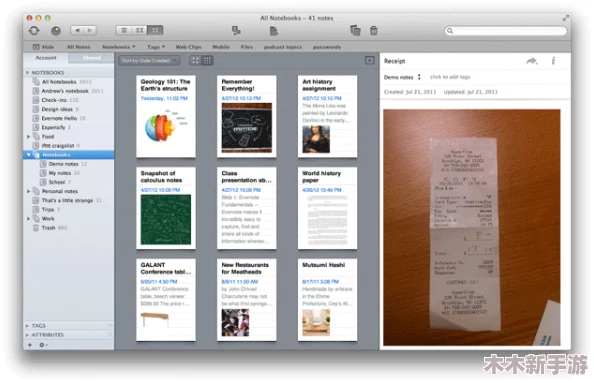Viewport: 594px width, 383px height.
Task: Open Snapshot of calculus notes card
Action: click(x=166, y=208)
